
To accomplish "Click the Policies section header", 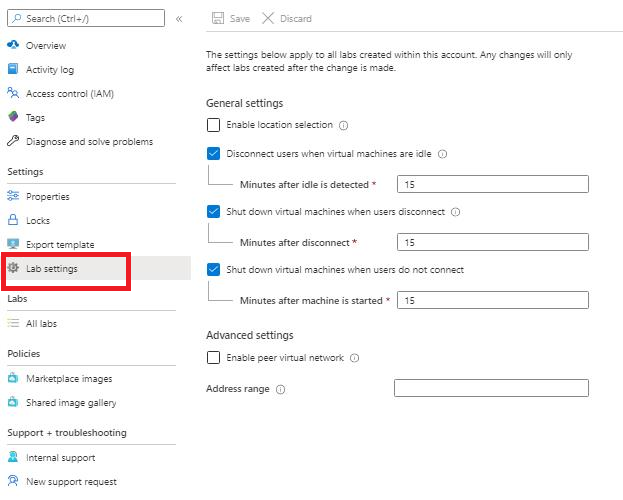I will tap(23, 353).
